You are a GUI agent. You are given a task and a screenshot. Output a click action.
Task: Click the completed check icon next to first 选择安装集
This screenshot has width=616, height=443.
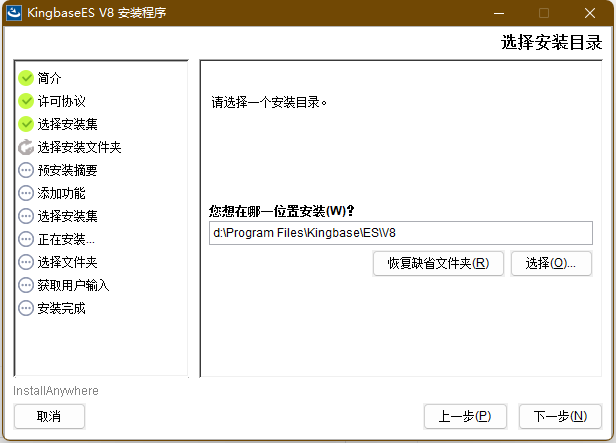(26, 124)
